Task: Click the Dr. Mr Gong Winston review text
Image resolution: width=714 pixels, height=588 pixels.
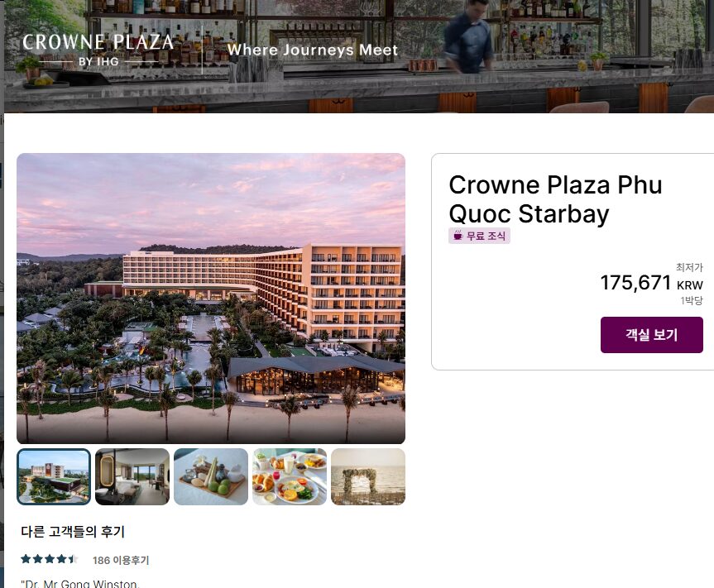Action: (x=80, y=583)
